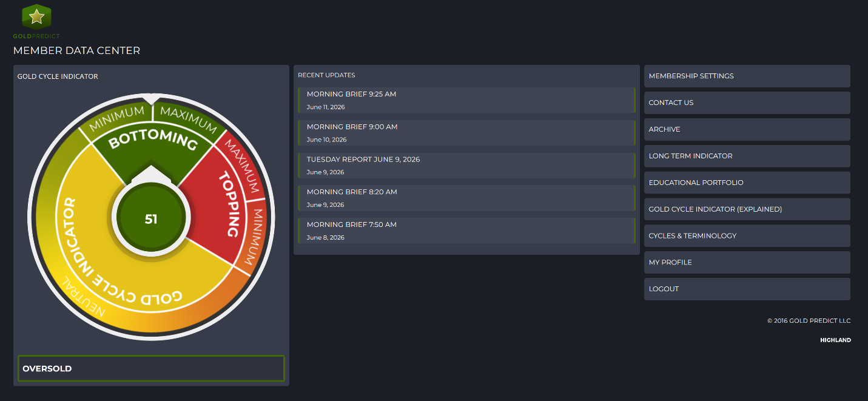Open the Morning Brief 7:50 AM update

coord(466,231)
